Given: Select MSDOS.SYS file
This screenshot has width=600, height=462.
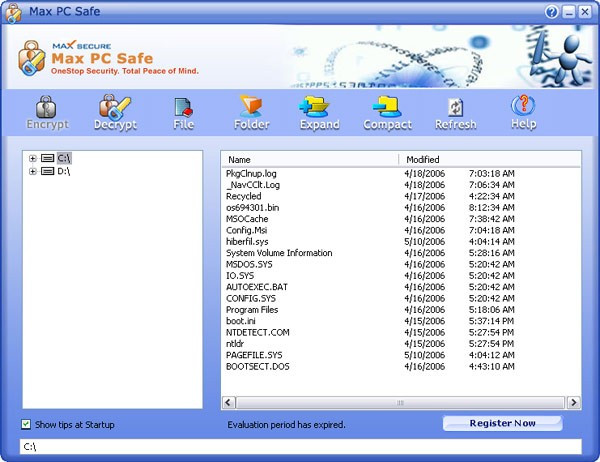Looking at the screenshot, I should 249,264.
